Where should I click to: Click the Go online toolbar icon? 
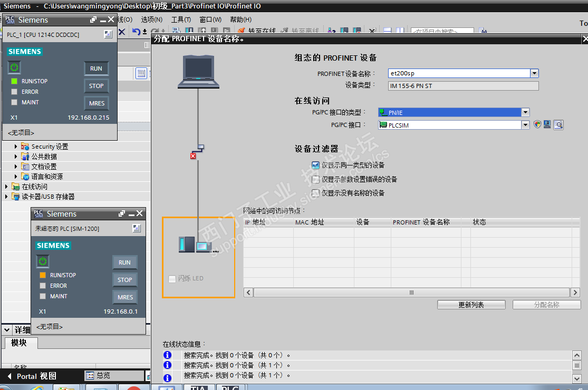click(x=241, y=31)
